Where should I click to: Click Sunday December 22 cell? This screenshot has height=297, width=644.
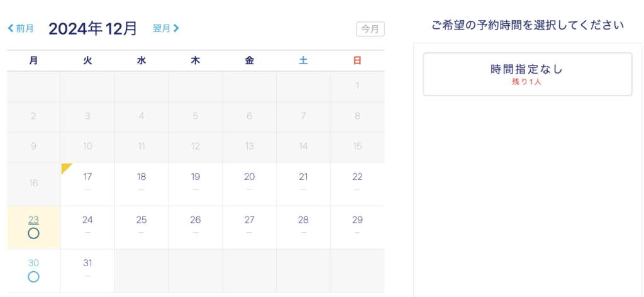(357, 184)
